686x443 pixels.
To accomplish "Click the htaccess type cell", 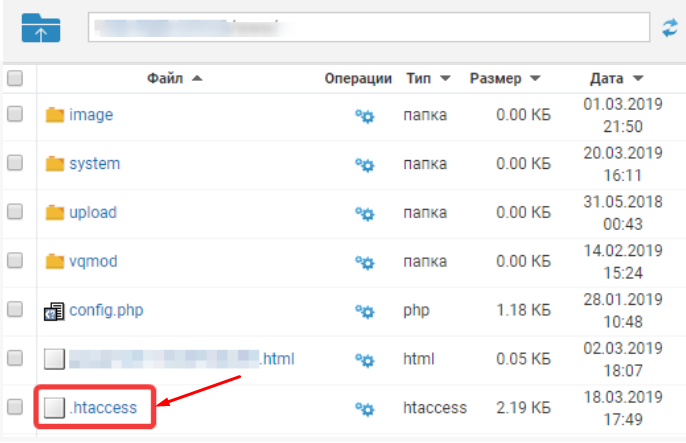I will point(435,408).
